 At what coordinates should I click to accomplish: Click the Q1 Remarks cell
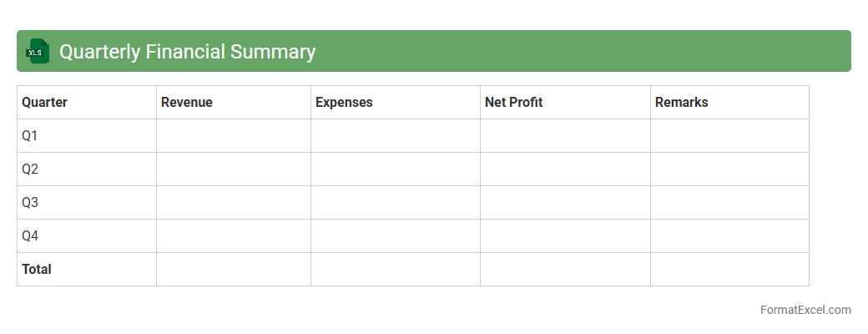[x=729, y=136]
